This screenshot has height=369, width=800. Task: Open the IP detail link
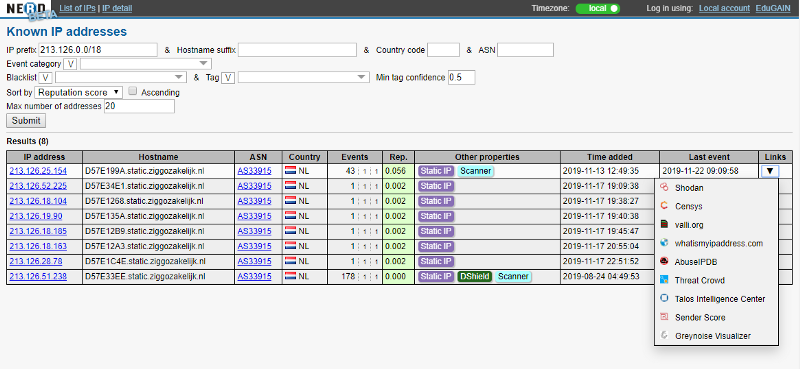click(117, 8)
